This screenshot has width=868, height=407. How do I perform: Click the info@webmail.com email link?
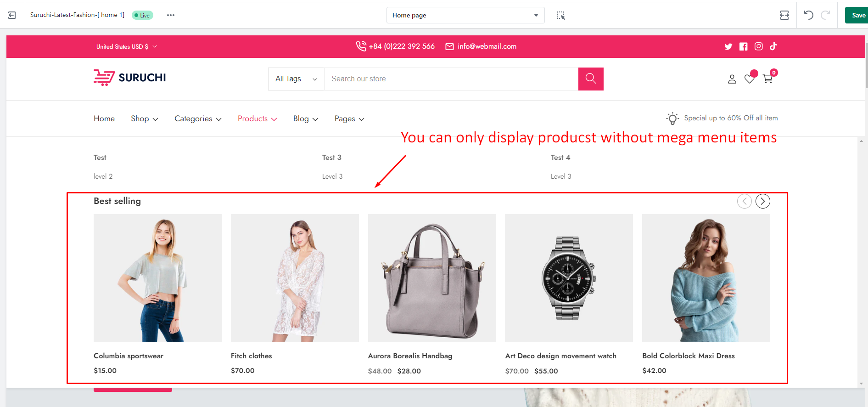click(487, 46)
